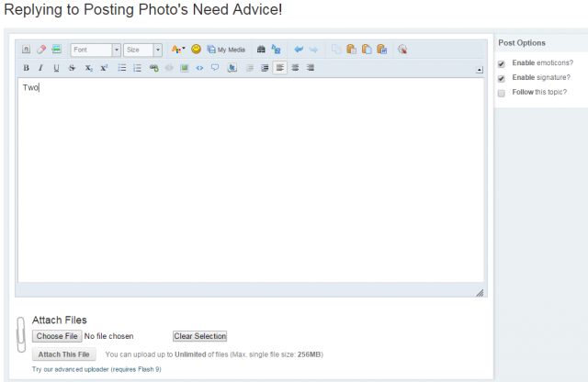This screenshot has width=588, height=382.
Task: Open My Media in the toolbar
Action: (226, 50)
